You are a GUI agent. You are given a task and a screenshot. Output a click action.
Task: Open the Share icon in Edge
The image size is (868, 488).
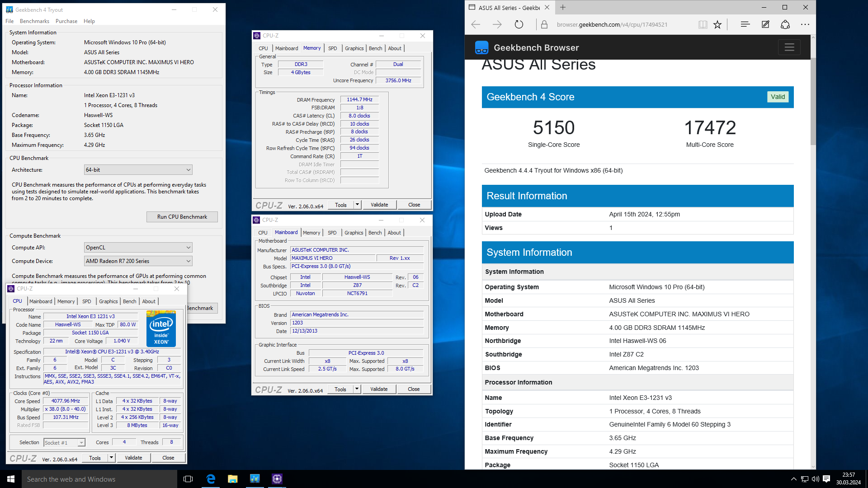(x=785, y=24)
